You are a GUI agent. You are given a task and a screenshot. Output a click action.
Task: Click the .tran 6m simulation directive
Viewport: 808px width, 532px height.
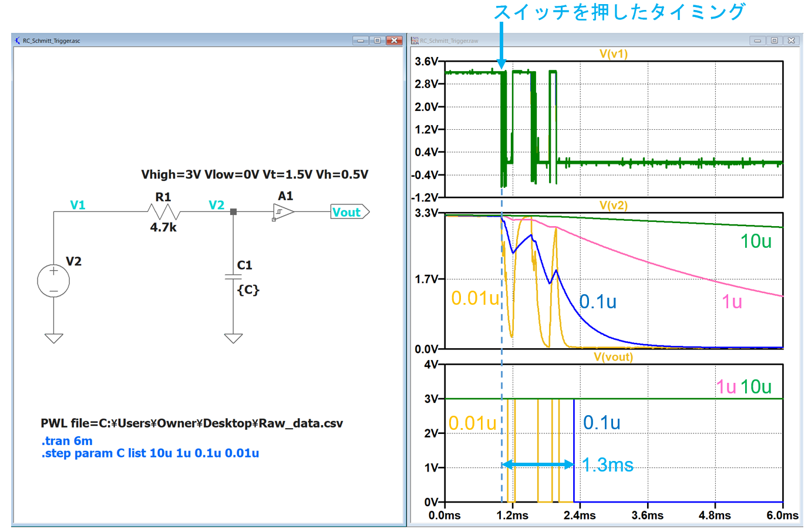coord(67,441)
